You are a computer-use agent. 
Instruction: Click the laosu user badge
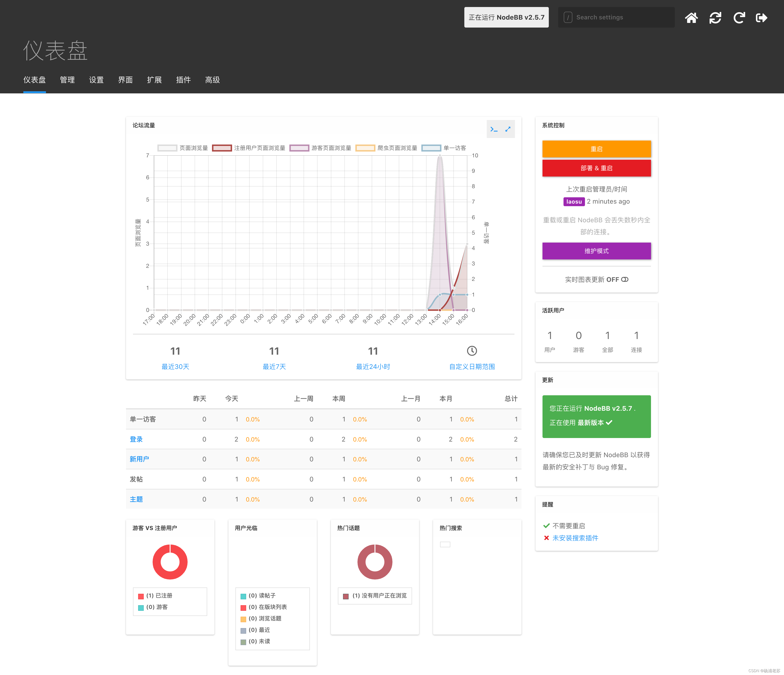point(574,202)
